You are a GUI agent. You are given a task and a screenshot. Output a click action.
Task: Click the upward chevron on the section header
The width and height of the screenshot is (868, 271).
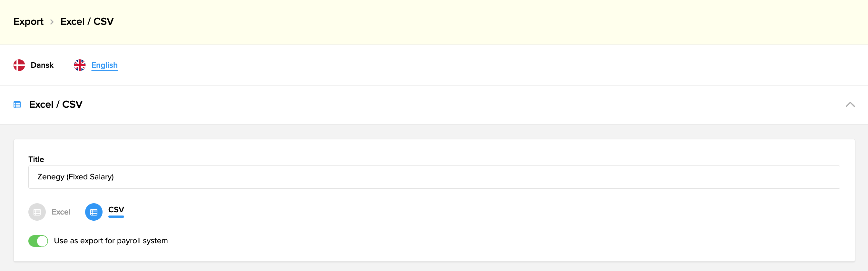(x=851, y=105)
